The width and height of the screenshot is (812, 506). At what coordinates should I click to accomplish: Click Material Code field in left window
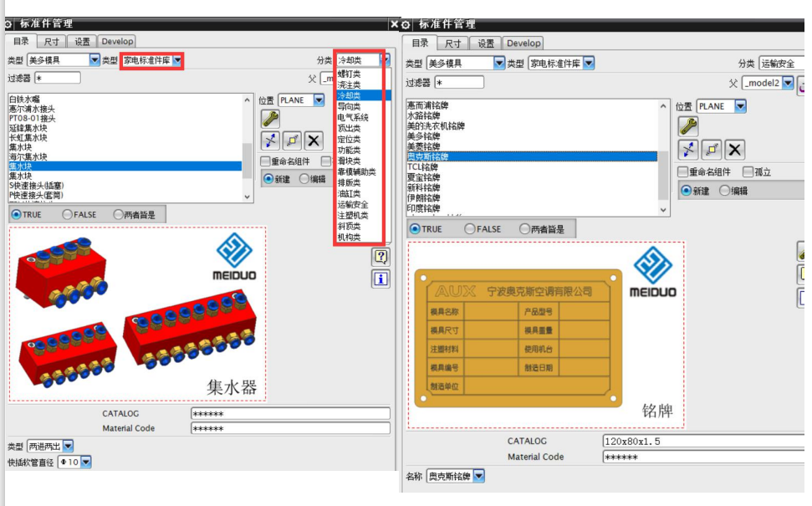(290, 428)
